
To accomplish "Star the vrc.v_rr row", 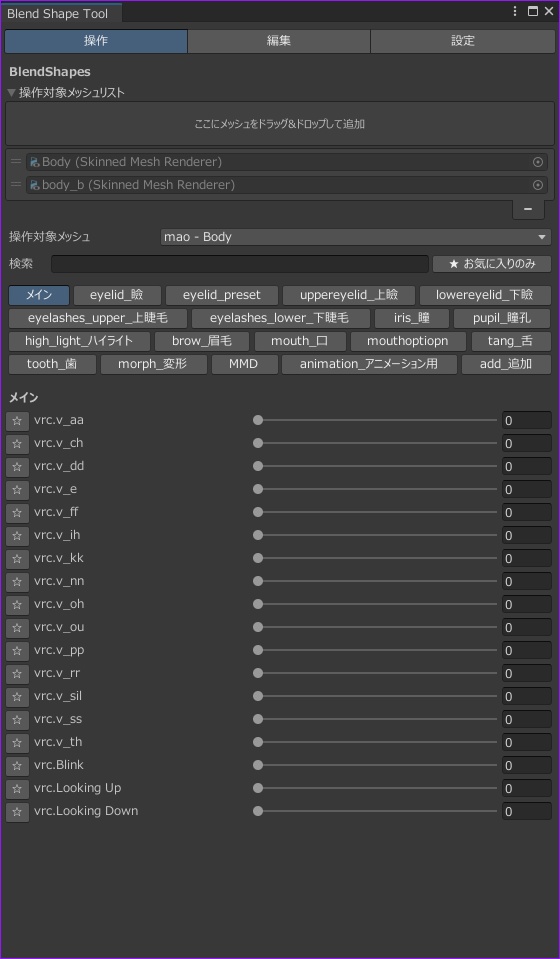I will coord(17,674).
